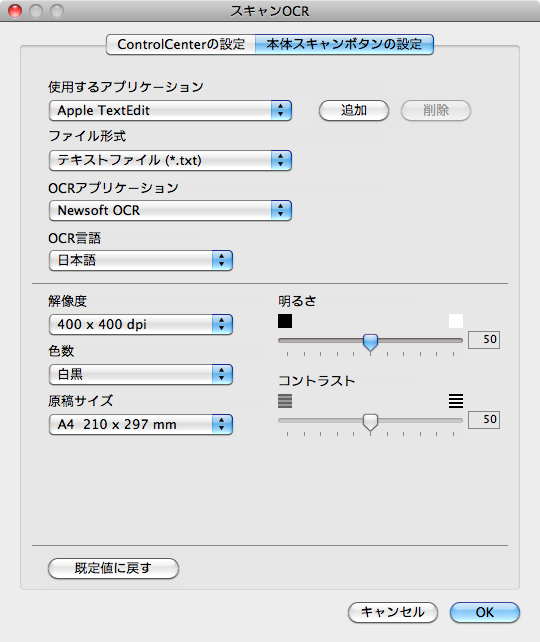This screenshot has width=540, height=642.
Task: Select the 本体スキャンボタンの設定 tab
Action: (344, 44)
